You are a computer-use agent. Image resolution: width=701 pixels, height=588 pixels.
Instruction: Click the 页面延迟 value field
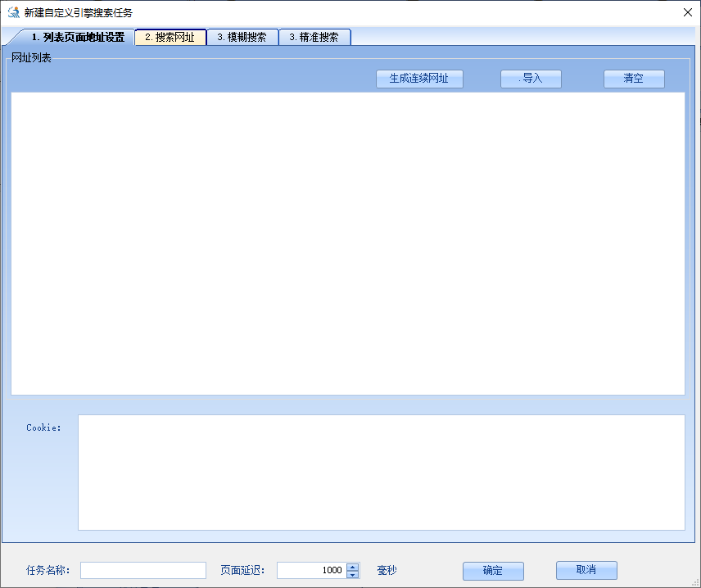click(x=311, y=570)
